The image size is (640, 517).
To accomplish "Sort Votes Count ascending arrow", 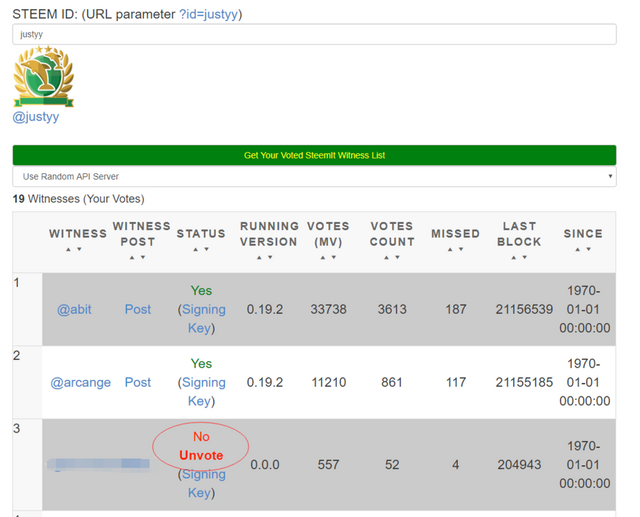I will click(387, 257).
